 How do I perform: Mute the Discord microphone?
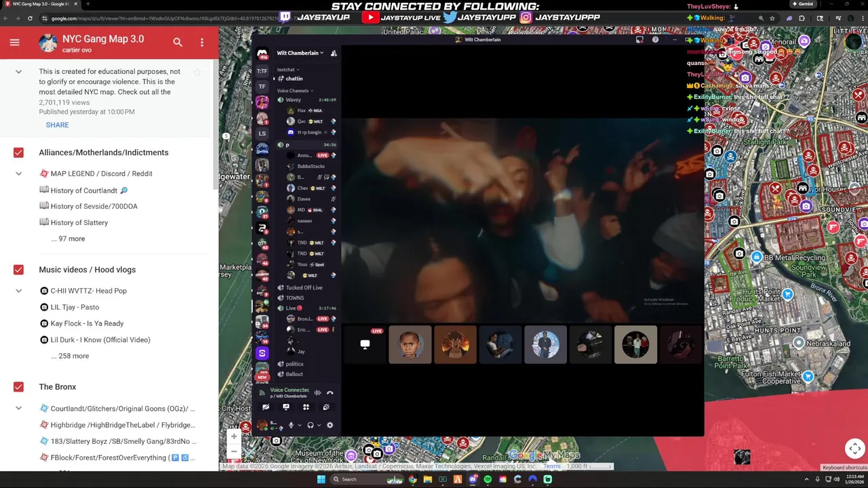pyautogui.click(x=291, y=425)
